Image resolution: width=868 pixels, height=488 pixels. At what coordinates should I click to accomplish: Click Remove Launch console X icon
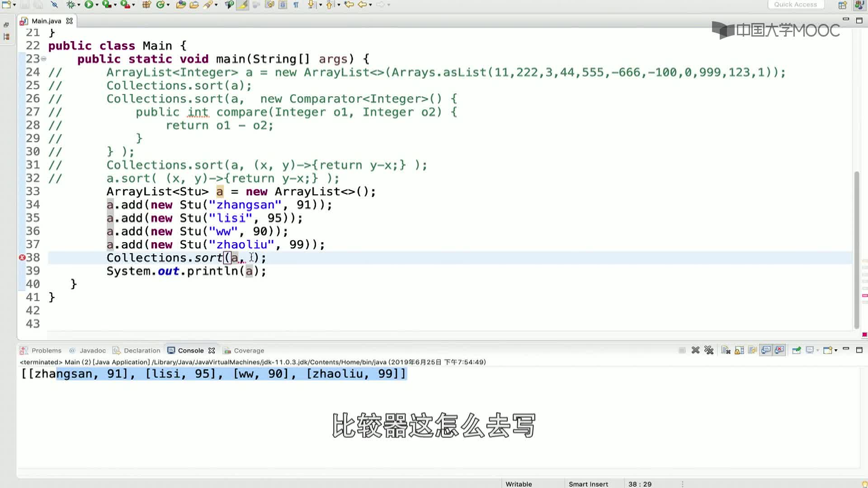(x=695, y=350)
